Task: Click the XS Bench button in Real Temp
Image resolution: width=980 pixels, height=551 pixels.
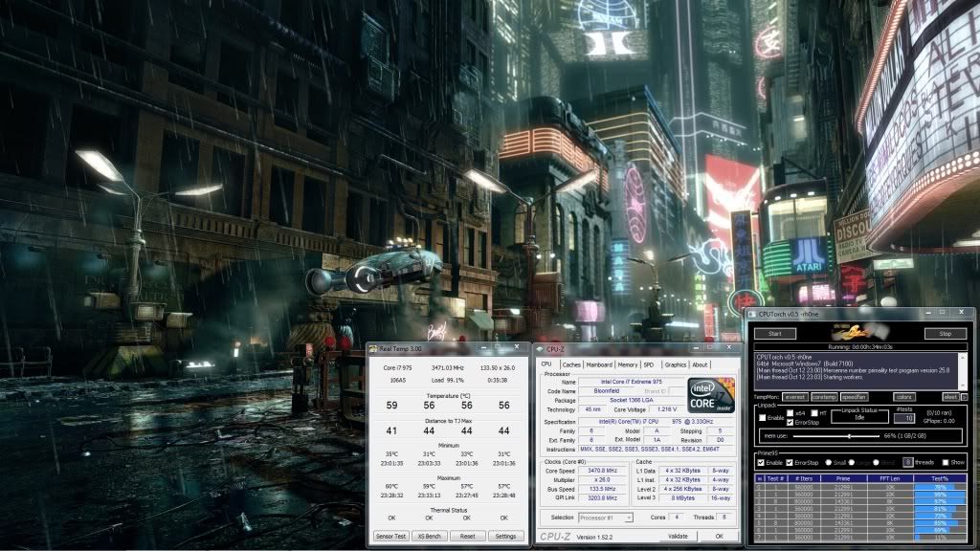Action: click(x=430, y=536)
